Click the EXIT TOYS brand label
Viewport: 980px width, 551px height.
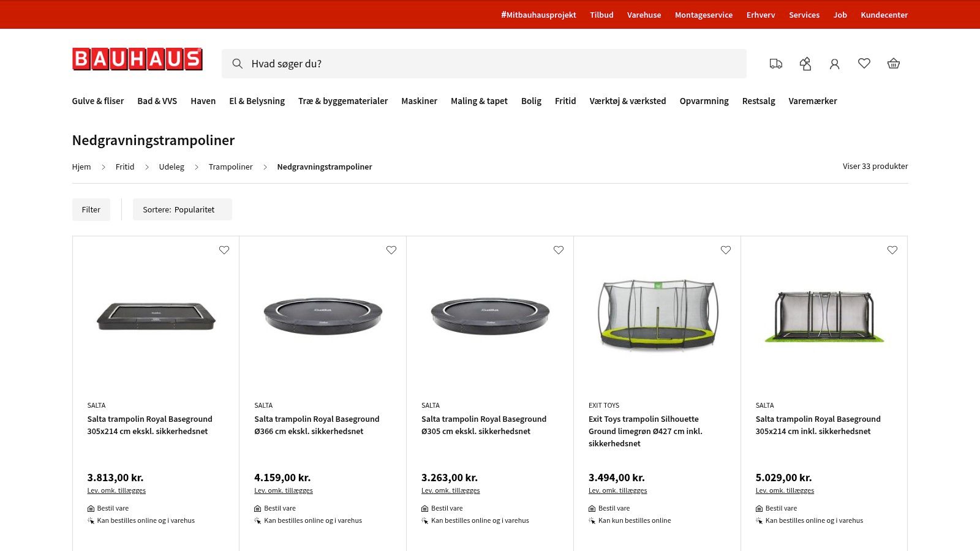604,405
